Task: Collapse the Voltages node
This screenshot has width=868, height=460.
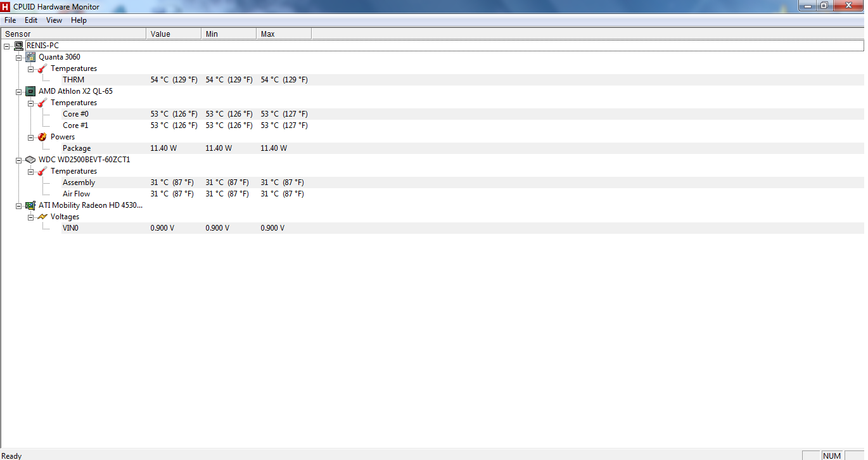Action: [30, 217]
